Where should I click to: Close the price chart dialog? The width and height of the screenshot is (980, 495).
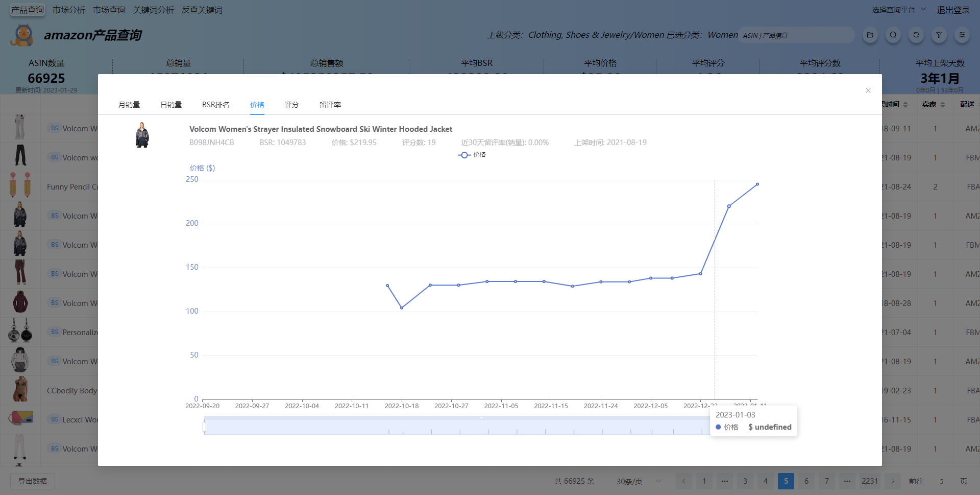(x=868, y=90)
